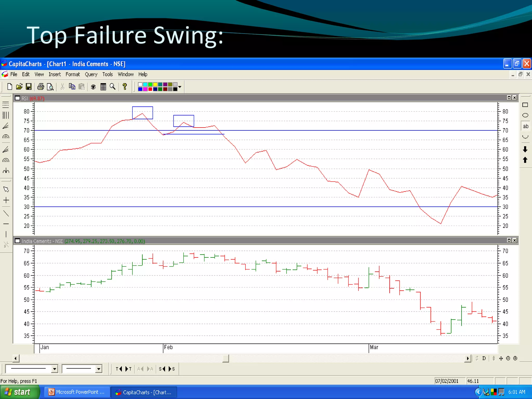
Task: Open the Format menu
Action: pyautogui.click(x=72, y=74)
